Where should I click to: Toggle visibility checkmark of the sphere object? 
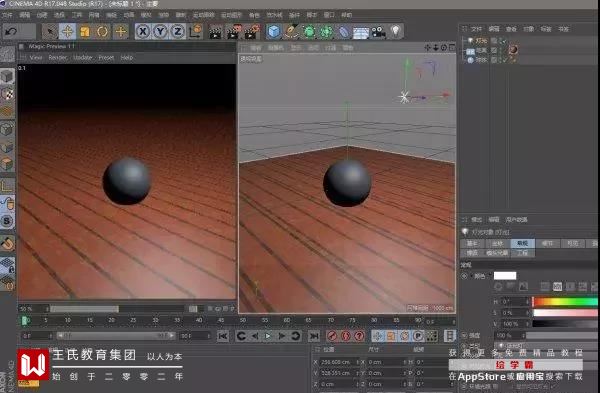pyautogui.click(x=506, y=60)
